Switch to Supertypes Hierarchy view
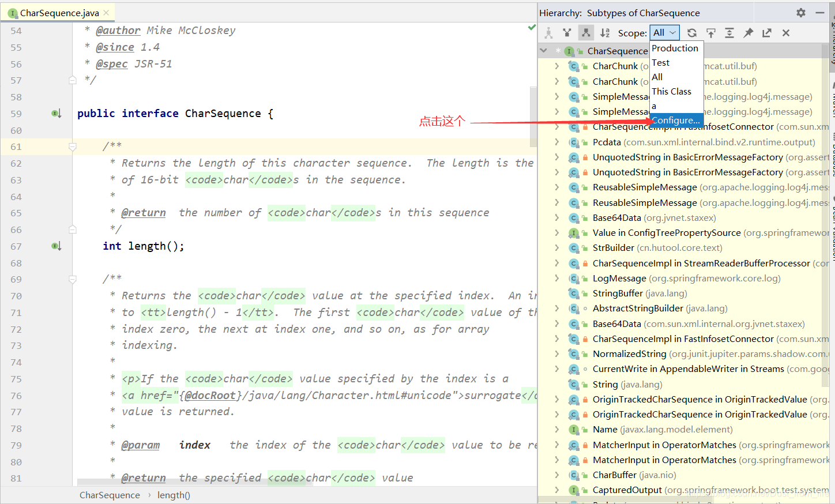The image size is (835, 504). (567, 33)
